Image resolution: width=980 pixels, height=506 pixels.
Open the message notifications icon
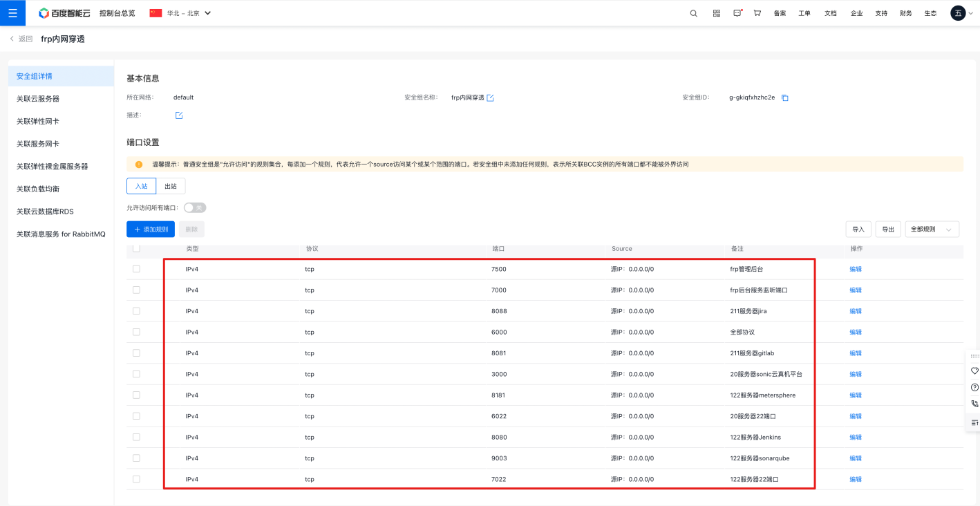[x=737, y=13]
